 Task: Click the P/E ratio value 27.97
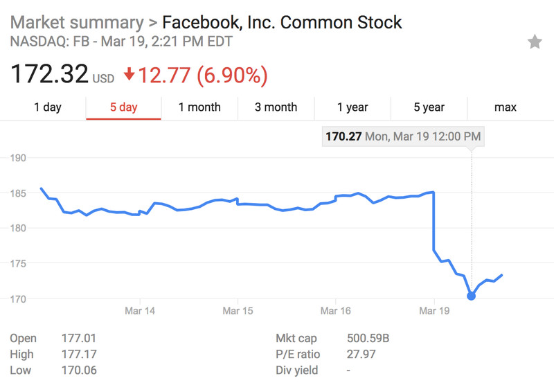point(361,355)
